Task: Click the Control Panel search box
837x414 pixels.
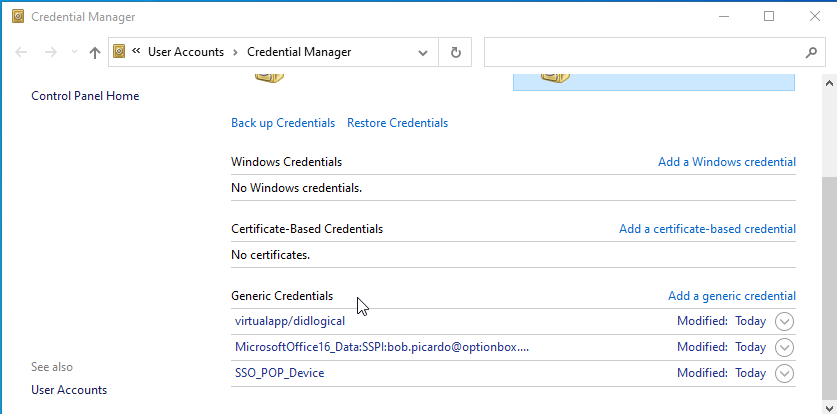Action: click(640, 52)
